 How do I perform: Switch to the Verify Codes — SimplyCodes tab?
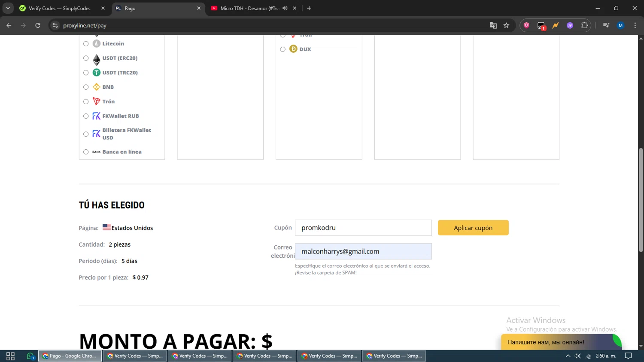(x=59, y=8)
